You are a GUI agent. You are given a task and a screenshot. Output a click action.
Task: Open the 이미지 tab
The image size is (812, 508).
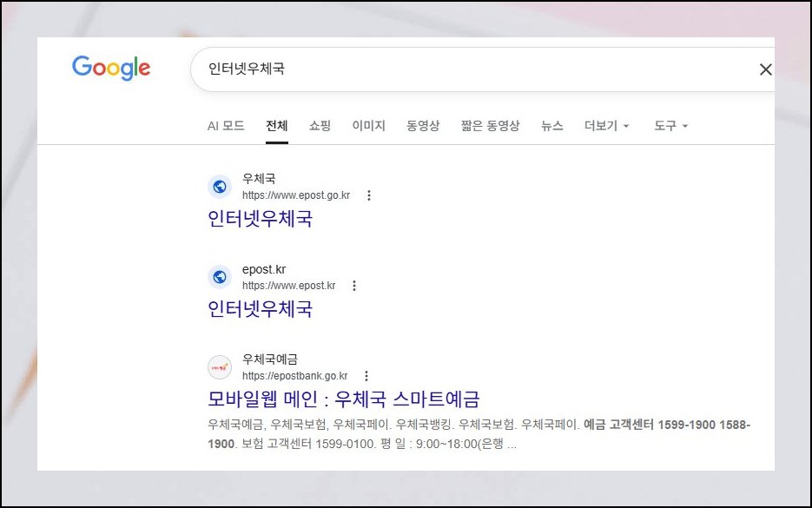pyautogui.click(x=369, y=126)
